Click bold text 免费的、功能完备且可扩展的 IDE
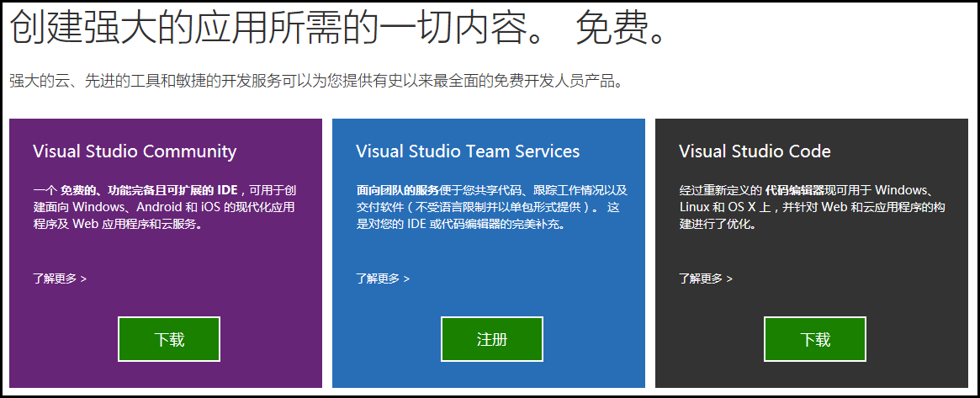 (x=149, y=189)
